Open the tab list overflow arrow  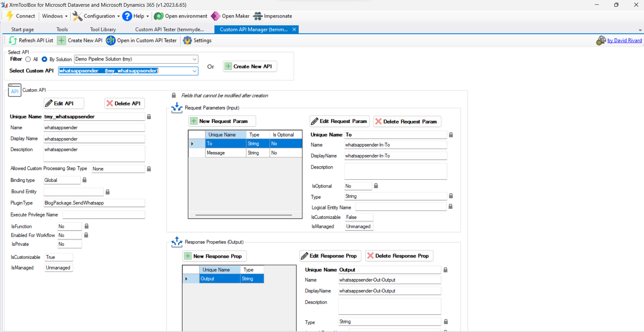[640, 30]
